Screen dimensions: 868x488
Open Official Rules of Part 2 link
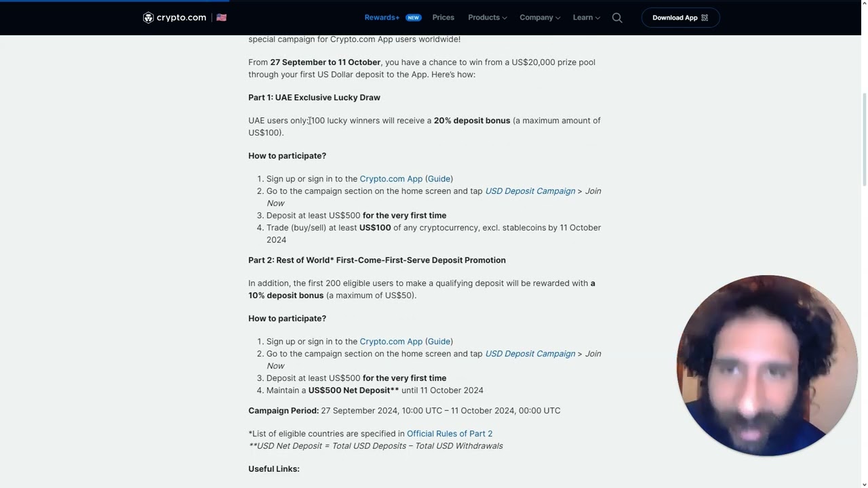pos(450,434)
